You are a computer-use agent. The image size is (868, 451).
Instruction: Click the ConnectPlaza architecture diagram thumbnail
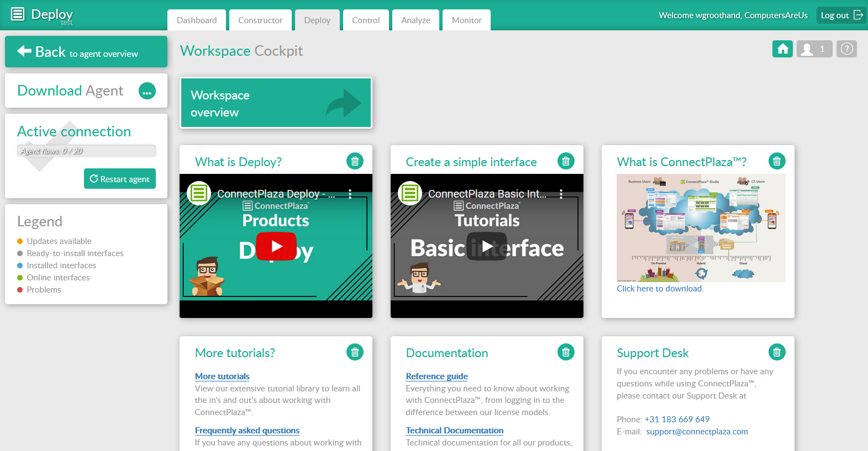point(701,227)
